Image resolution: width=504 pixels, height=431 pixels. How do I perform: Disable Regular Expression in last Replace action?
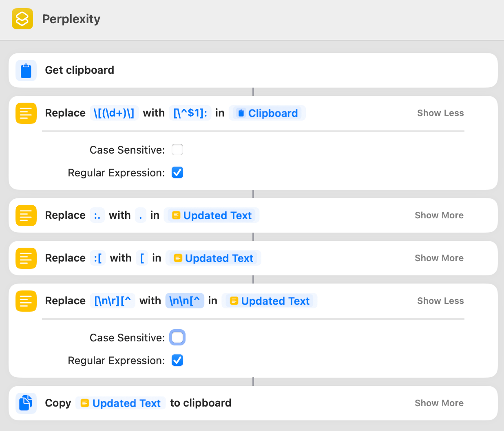[x=177, y=360]
